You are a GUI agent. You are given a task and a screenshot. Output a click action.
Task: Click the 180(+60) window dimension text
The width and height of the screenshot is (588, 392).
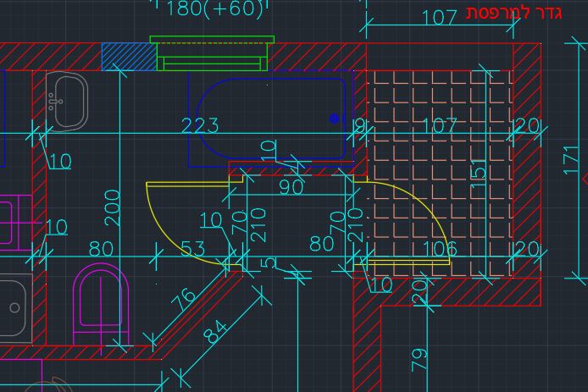[x=215, y=8]
